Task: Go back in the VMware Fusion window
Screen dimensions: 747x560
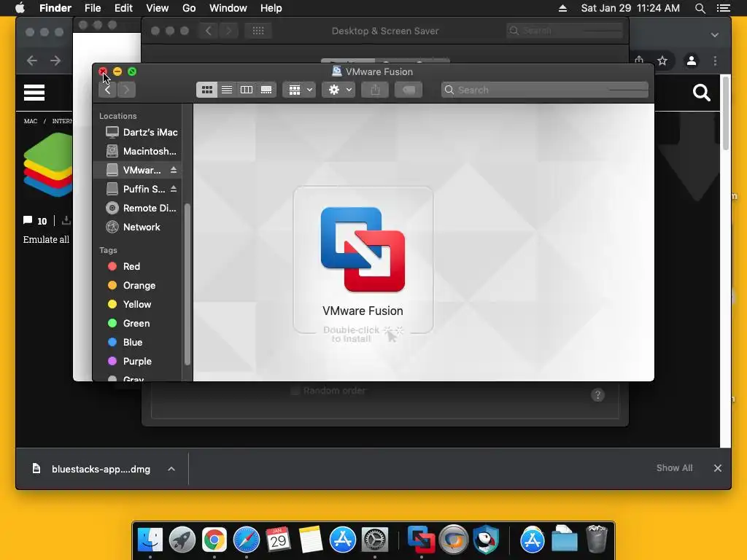Action: tap(108, 90)
